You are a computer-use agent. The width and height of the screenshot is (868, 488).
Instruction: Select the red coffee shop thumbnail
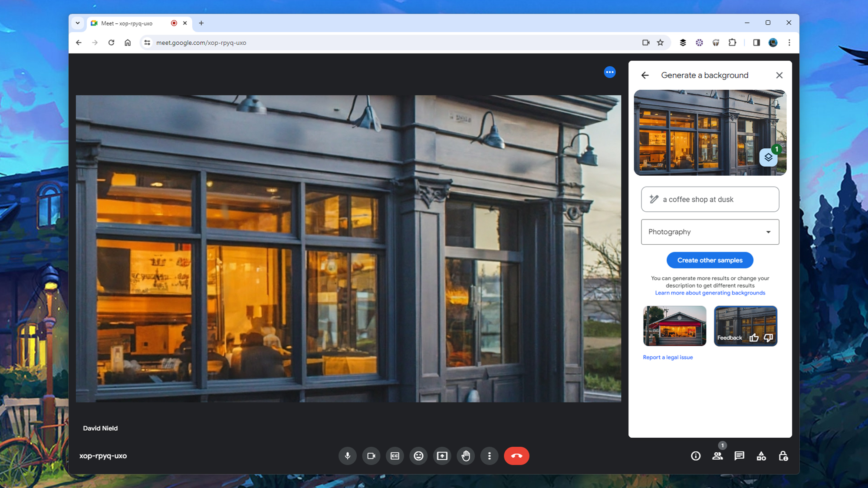pyautogui.click(x=674, y=326)
